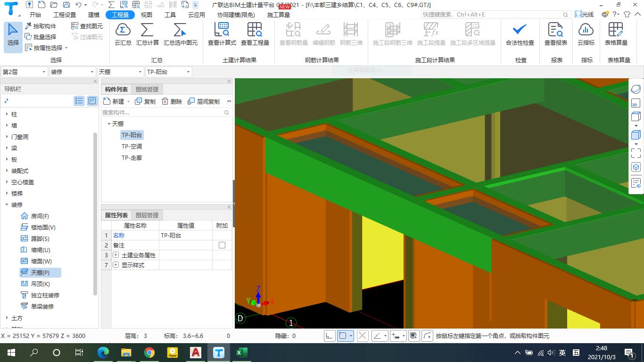
Task: Click 拾取构件 pick component tool
Action: point(41,26)
